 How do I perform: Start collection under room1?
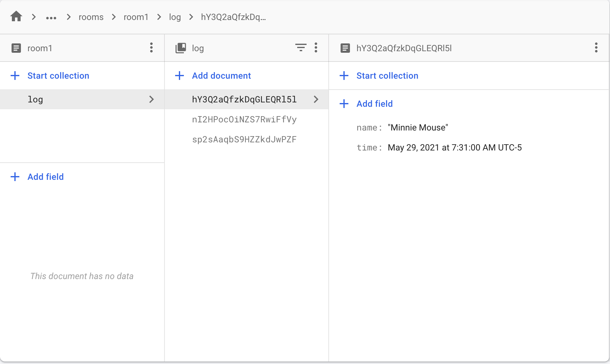pos(58,76)
